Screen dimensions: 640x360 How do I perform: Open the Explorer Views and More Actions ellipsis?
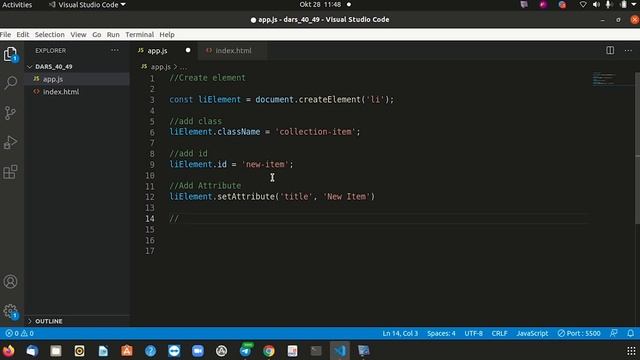tap(115, 50)
